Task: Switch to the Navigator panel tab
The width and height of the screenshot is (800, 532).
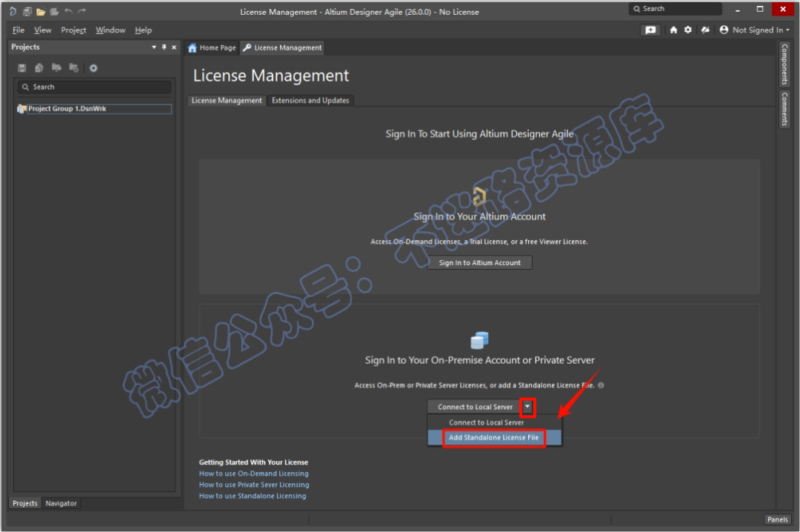Action: [61, 503]
